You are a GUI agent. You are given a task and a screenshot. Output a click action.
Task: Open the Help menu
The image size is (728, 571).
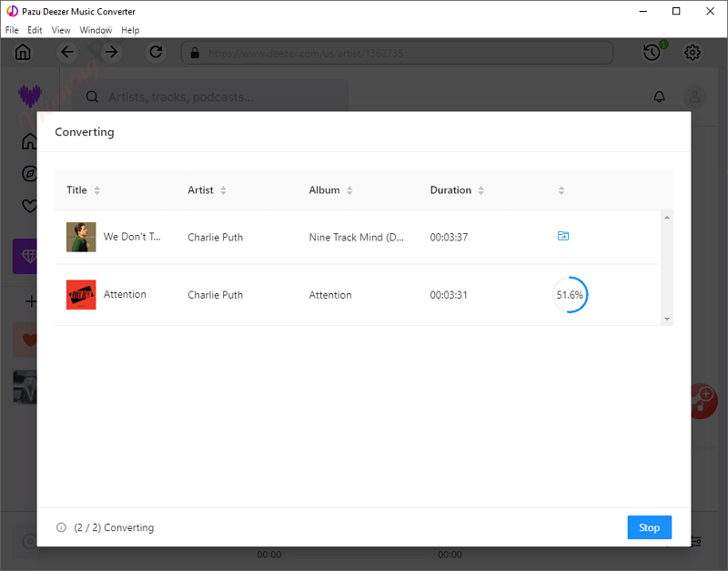[130, 30]
